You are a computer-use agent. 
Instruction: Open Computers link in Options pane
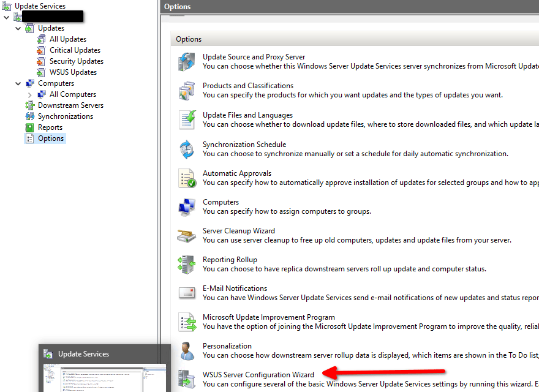[221, 202]
